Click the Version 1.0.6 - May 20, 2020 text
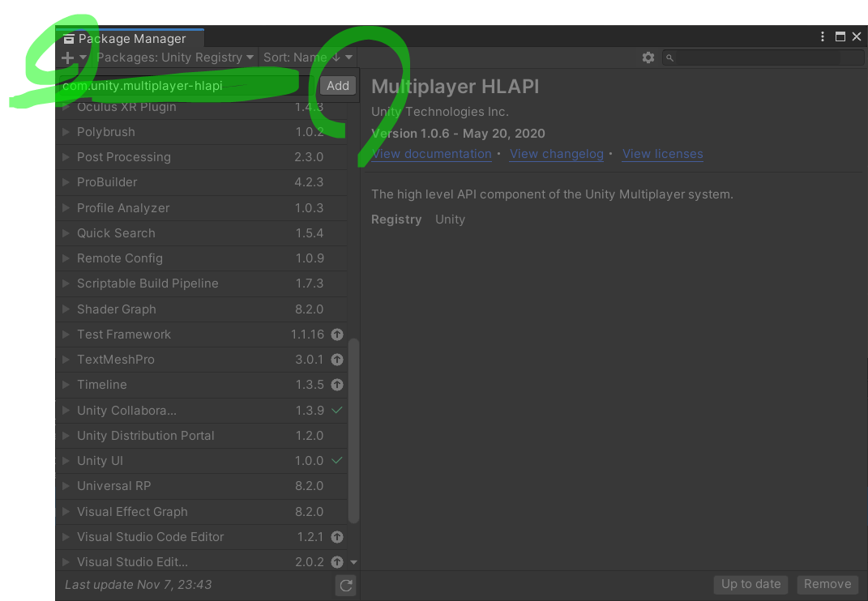This screenshot has width=868, height=601. click(459, 134)
